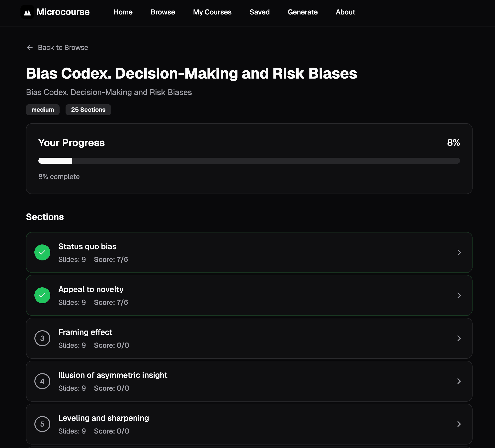This screenshot has height=448, width=495.
Task: Click the course progress bar
Action: [249, 161]
